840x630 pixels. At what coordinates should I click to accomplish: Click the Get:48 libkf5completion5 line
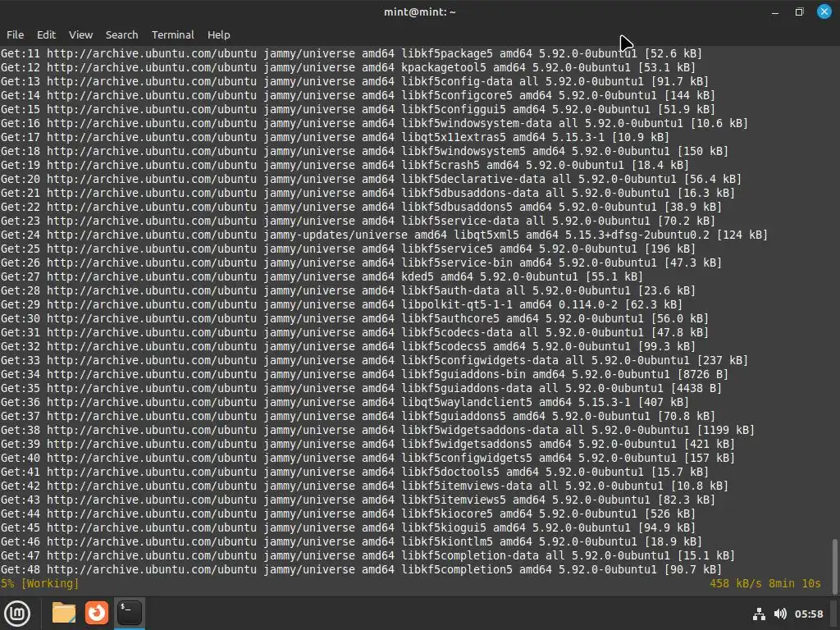click(x=361, y=569)
